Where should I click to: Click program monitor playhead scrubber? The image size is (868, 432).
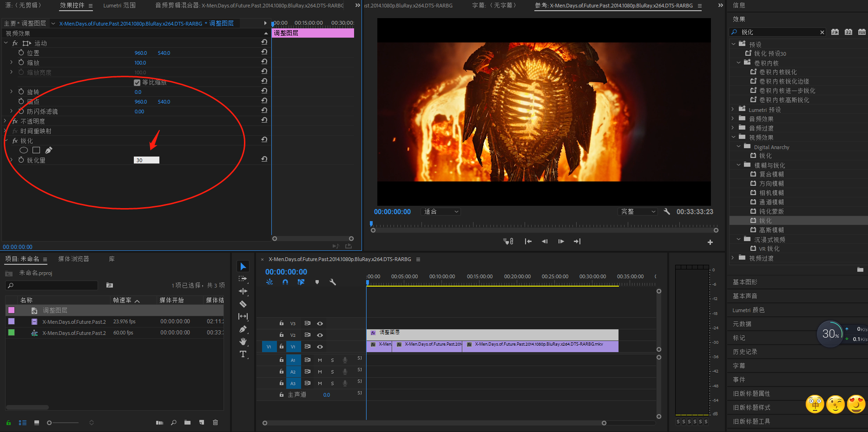tap(371, 224)
